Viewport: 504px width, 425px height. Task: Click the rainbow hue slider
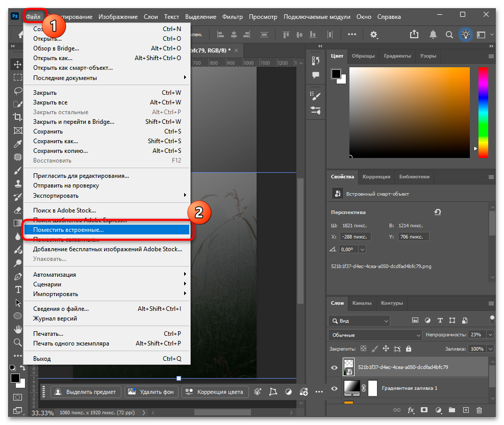(483, 112)
